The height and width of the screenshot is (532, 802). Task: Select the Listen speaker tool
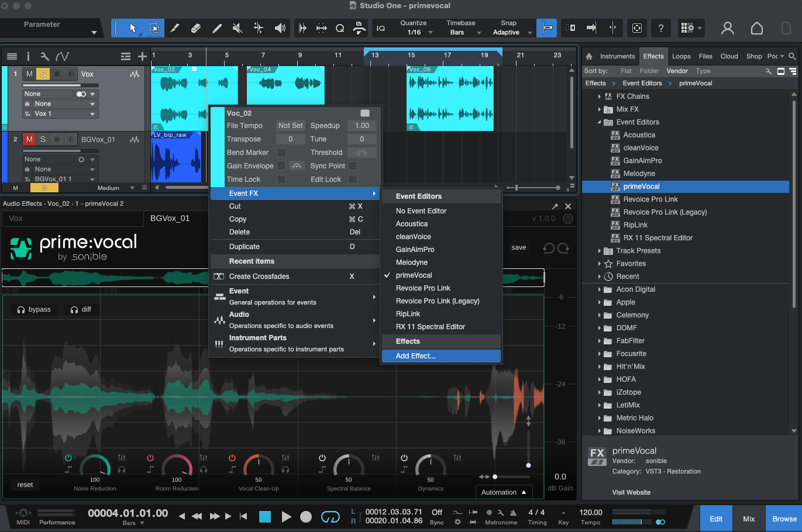pos(280,28)
